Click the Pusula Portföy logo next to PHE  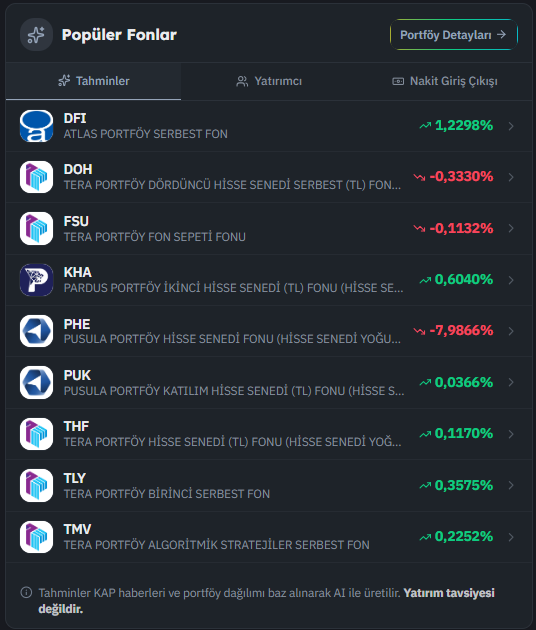(36, 331)
